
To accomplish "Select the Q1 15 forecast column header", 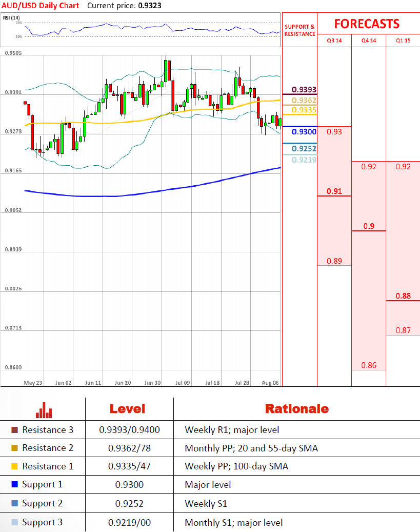I will point(403,41).
